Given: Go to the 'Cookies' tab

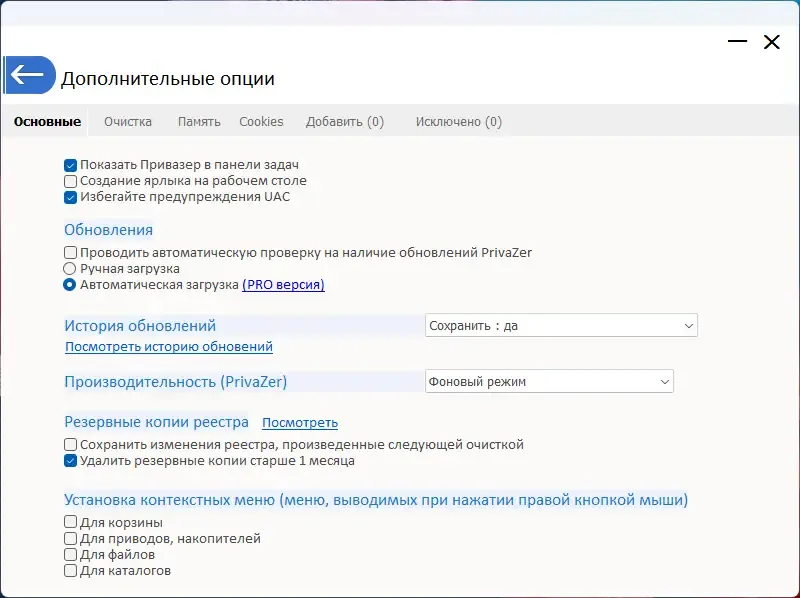Looking at the screenshot, I should tap(261, 122).
